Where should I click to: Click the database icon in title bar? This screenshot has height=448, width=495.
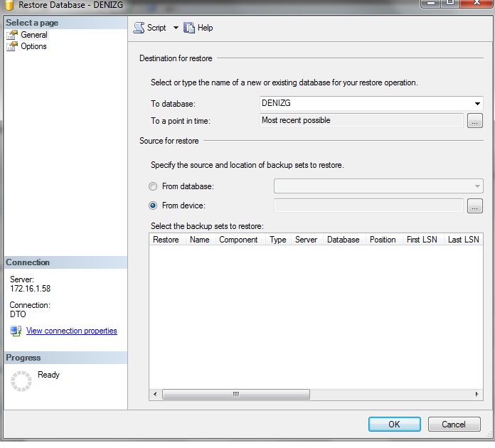[10, 4]
